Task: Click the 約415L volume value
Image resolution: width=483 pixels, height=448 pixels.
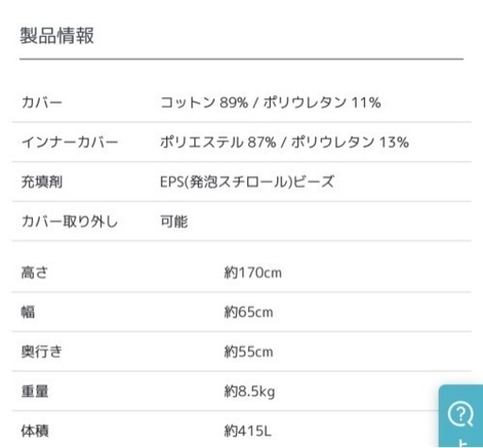Action: tap(247, 431)
